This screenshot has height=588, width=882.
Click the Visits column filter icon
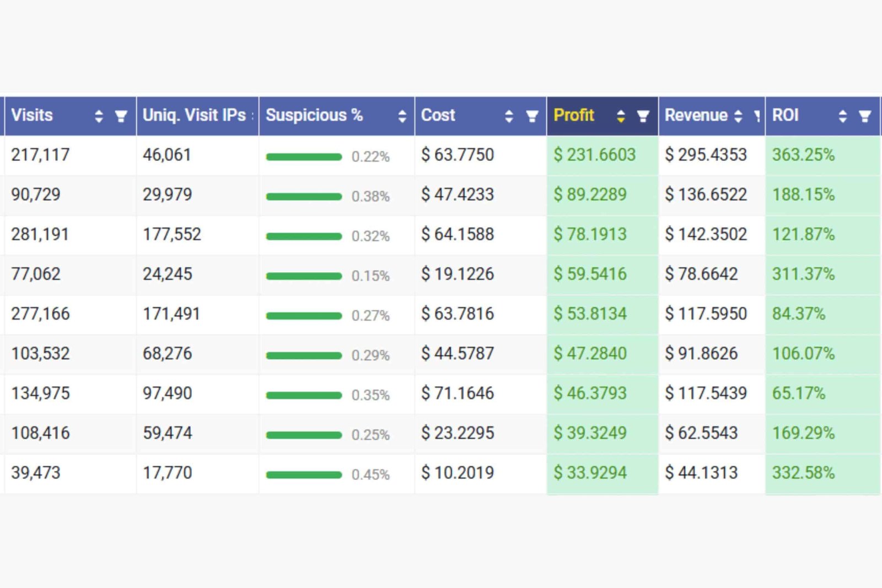pos(121,116)
